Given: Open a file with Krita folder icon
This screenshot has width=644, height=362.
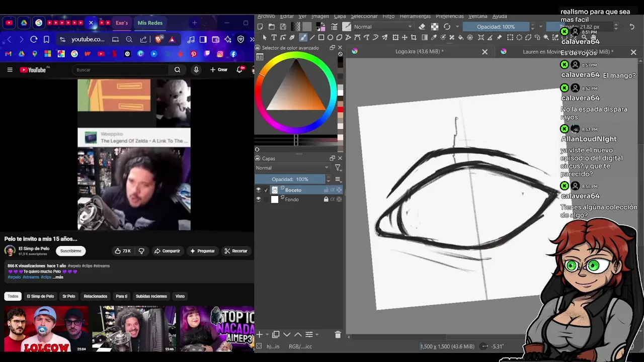Looking at the screenshot, I should pos(272,27).
